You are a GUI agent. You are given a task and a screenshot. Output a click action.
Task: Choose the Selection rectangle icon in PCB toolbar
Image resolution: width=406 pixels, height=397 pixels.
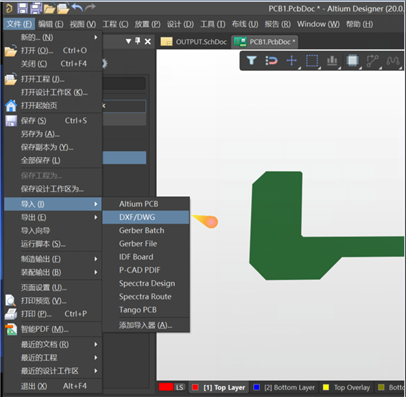click(312, 61)
